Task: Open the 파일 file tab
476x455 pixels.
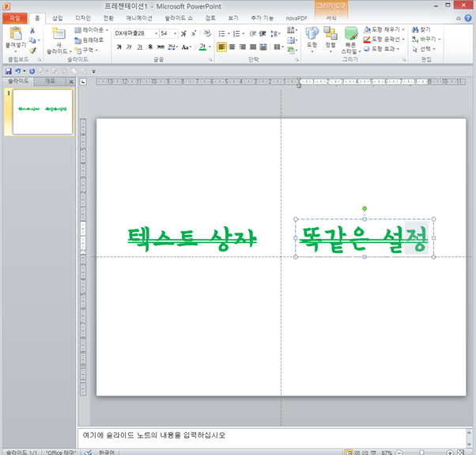Action: click(14, 18)
